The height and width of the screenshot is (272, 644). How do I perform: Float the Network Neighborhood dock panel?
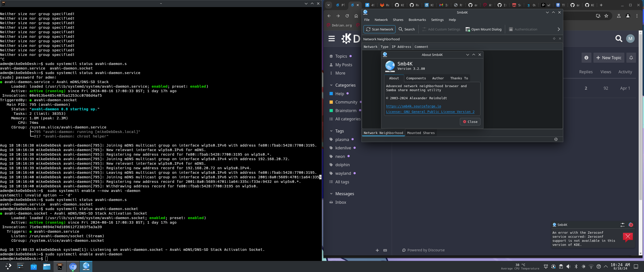554,39
